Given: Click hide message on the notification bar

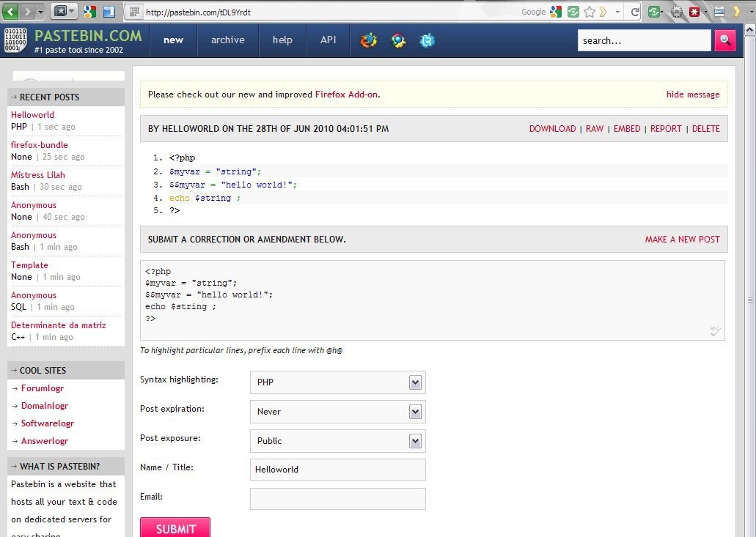Looking at the screenshot, I should point(692,94).
